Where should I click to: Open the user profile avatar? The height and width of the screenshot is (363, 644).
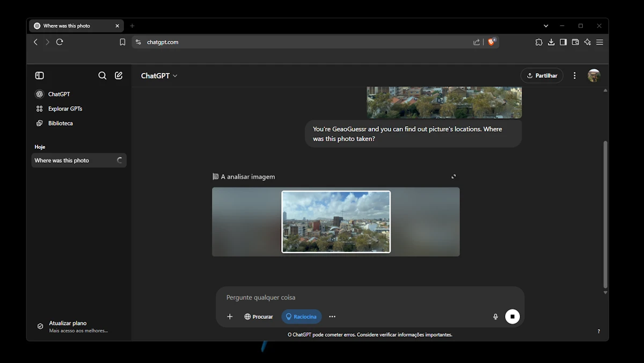click(594, 76)
